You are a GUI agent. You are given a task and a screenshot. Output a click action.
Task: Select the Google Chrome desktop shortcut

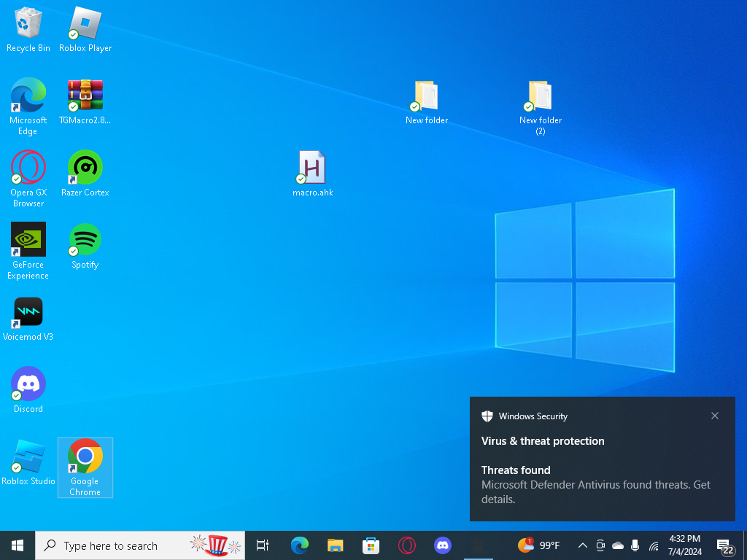85,467
